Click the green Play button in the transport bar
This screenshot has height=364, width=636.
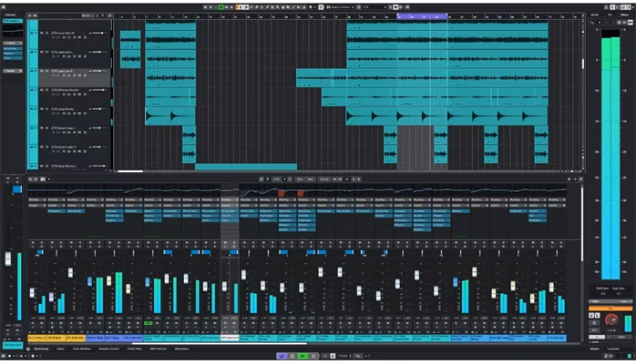(303, 356)
